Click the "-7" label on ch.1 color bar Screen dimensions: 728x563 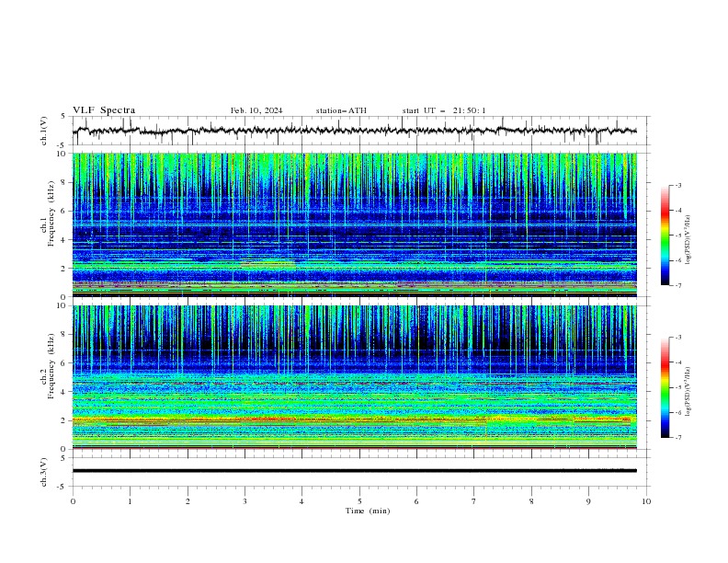pos(678,285)
